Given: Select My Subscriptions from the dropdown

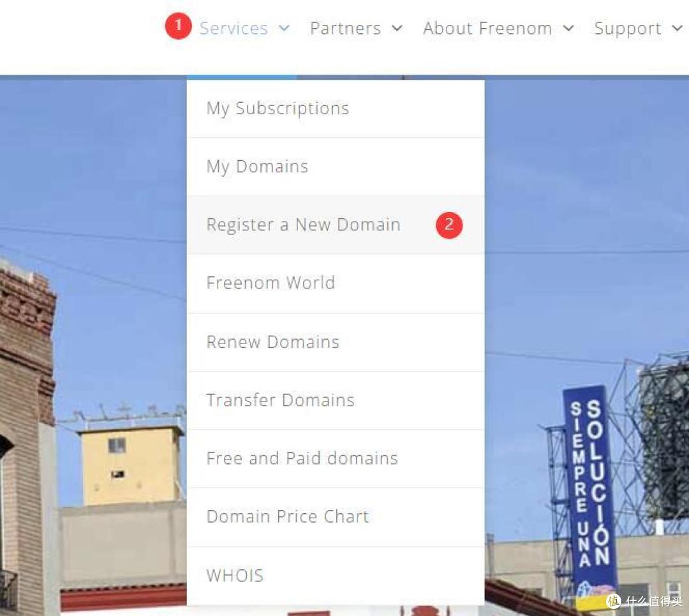Looking at the screenshot, I should 336,109.
